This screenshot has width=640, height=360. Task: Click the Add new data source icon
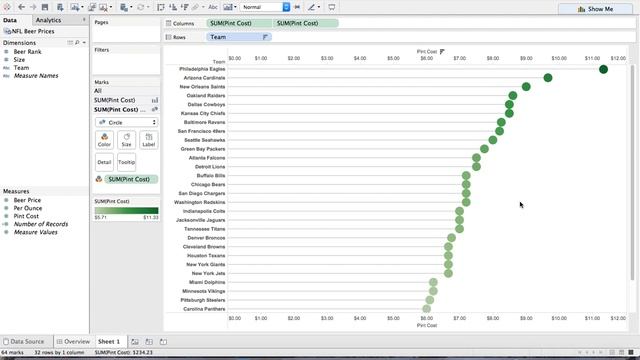pos(60,7)
